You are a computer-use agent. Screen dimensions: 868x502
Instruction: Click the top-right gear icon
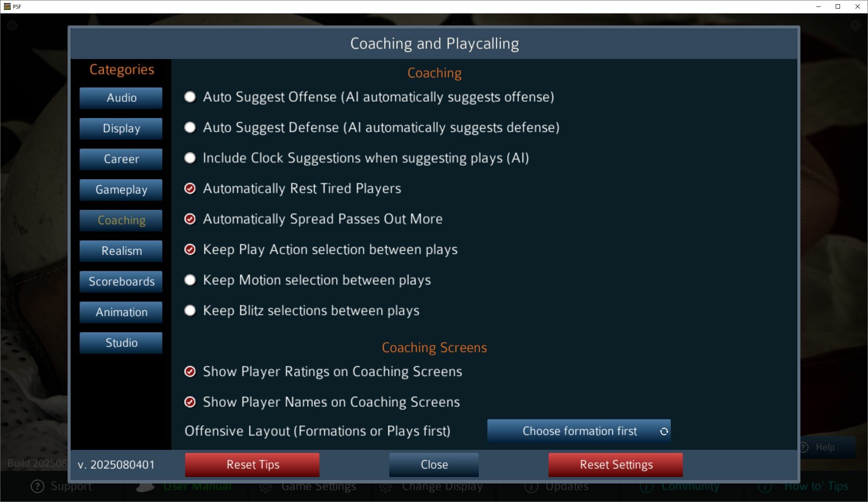[856, 25]
